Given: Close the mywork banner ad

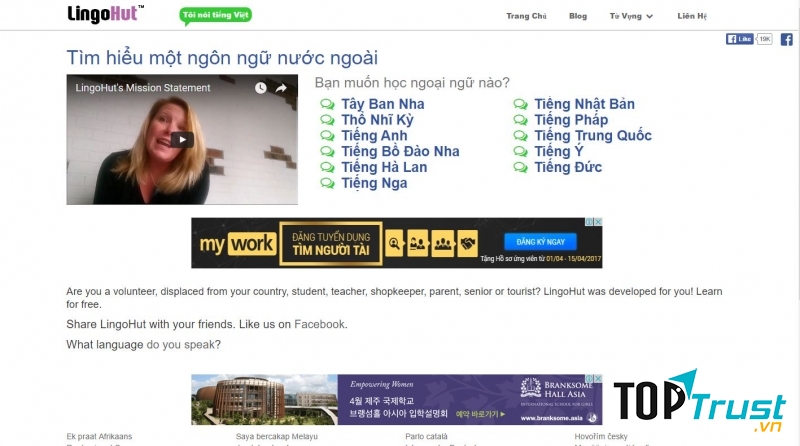Looking at the screenshot, I should click(598, 222).
